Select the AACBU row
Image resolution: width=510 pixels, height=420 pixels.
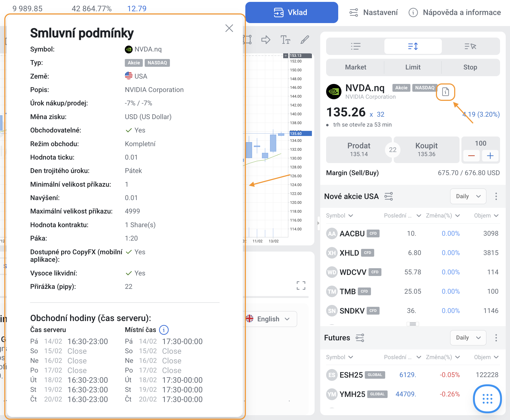click(x=413, y=233)
